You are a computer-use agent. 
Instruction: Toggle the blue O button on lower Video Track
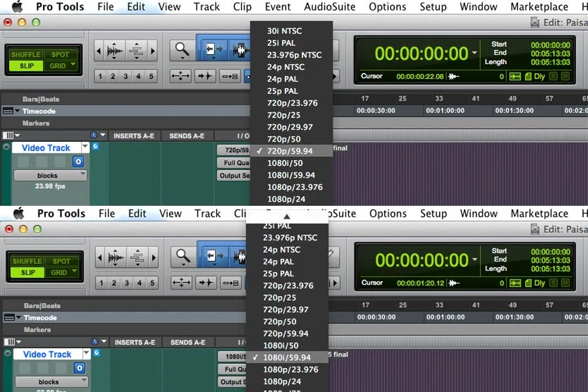[79, 368]
